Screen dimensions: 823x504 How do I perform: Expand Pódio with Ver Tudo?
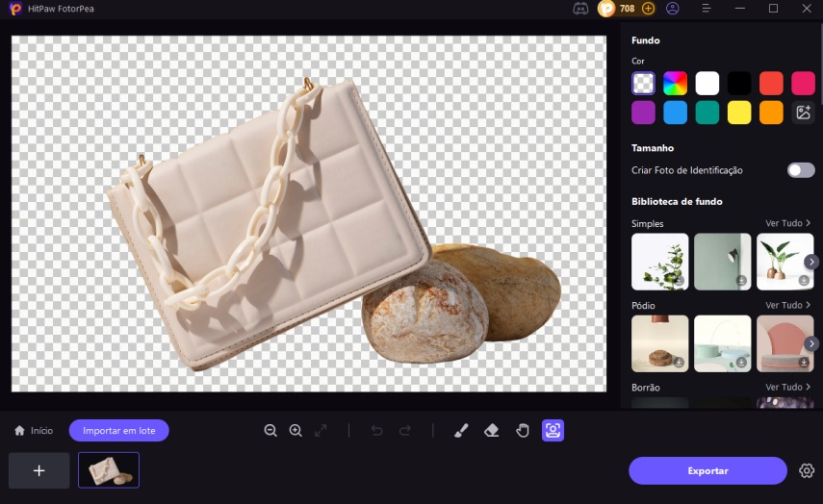(x=787, y=305)
